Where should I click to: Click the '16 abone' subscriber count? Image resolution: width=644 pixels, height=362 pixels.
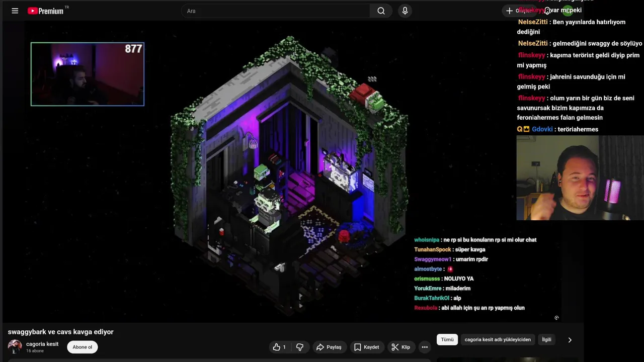(x=35, y=351)
